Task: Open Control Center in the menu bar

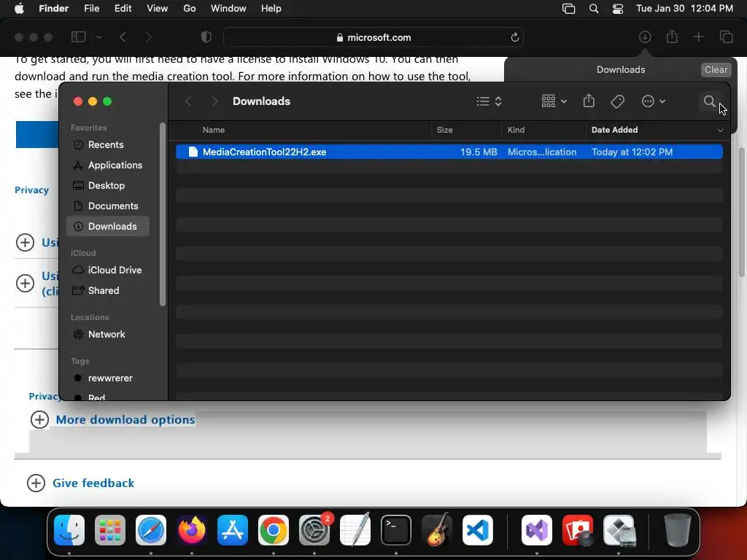Action: click(618, 9)
